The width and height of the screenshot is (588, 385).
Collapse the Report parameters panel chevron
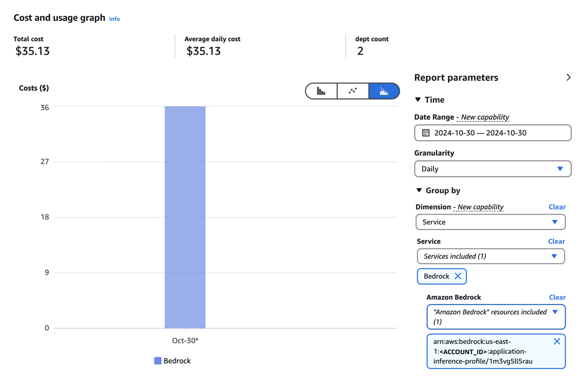[x=568, y=78]
